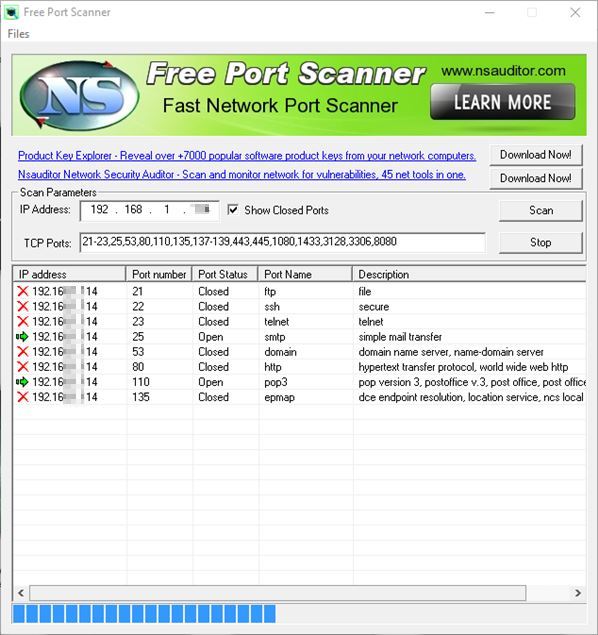This screenshot has height=635, width=598.
Task: Click the green arrow icon for port 25
Action: 22,337
